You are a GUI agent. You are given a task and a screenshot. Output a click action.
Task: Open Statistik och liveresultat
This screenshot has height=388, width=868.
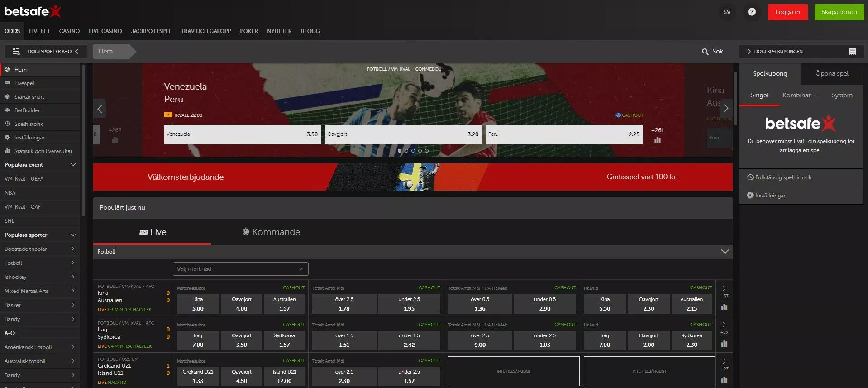click(41, 151)
